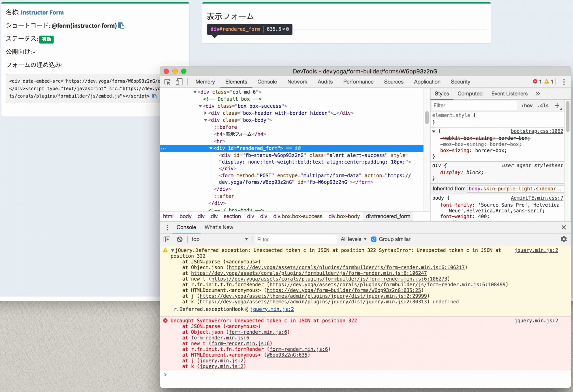Focus the console Filter input
Screen dimensions: 573x392
(x=296, y=239)
